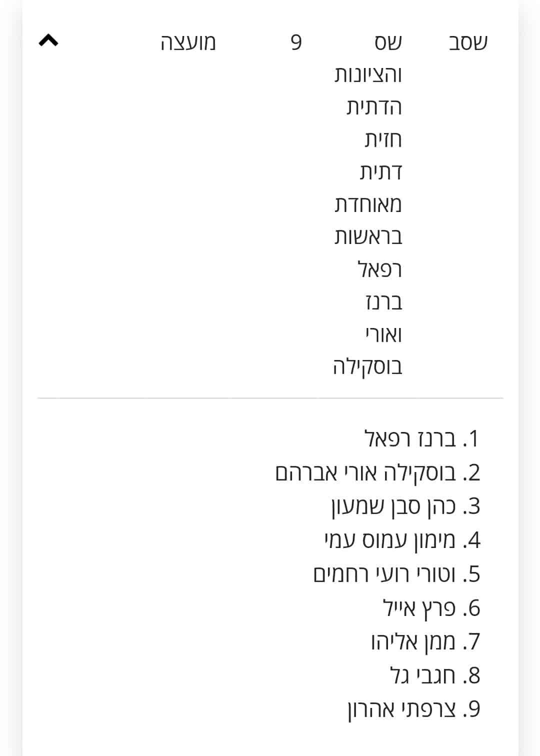Click the word בראשות in party name
Viewport: 540px width, 756px height.
368,237
